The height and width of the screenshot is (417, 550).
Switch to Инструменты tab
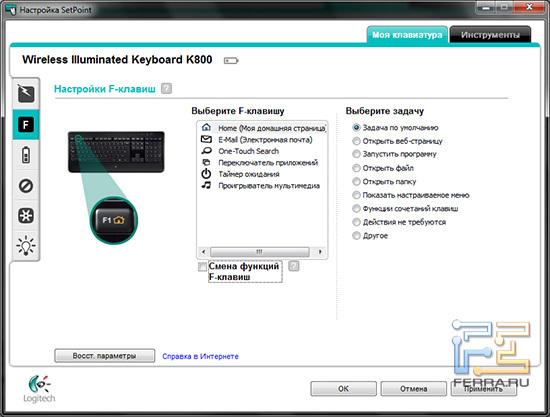(x=490, y=35)
